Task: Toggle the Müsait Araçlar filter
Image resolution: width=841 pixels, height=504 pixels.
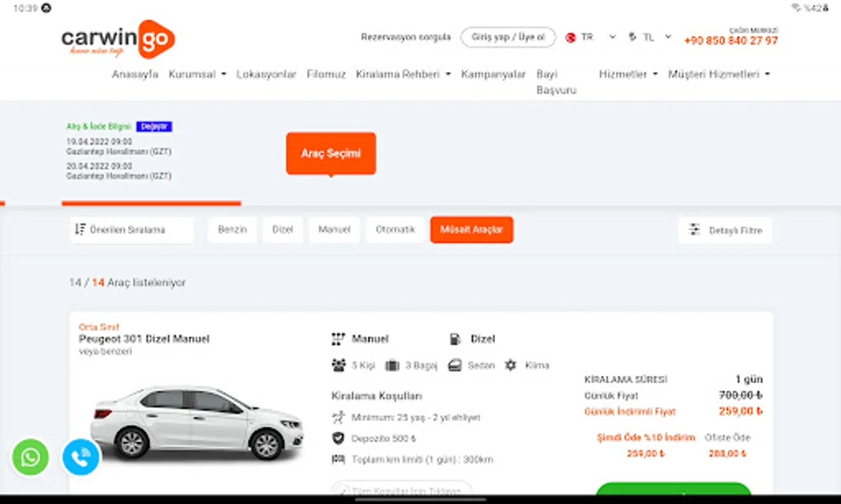Action: point(472,230)
